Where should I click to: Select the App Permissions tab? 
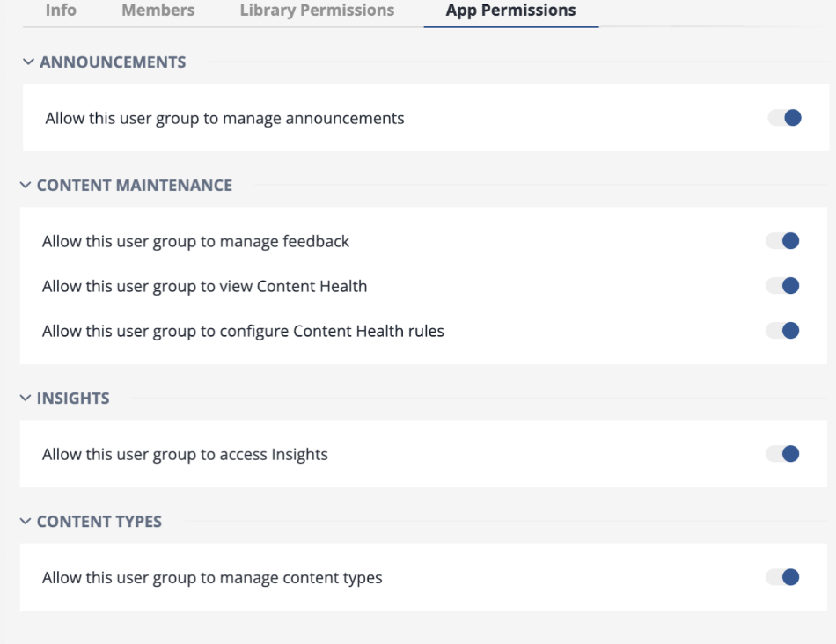(x=510, y=11)
